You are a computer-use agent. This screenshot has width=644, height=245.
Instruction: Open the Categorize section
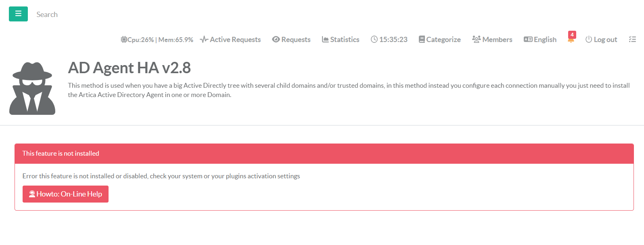[x=440, y=40]
